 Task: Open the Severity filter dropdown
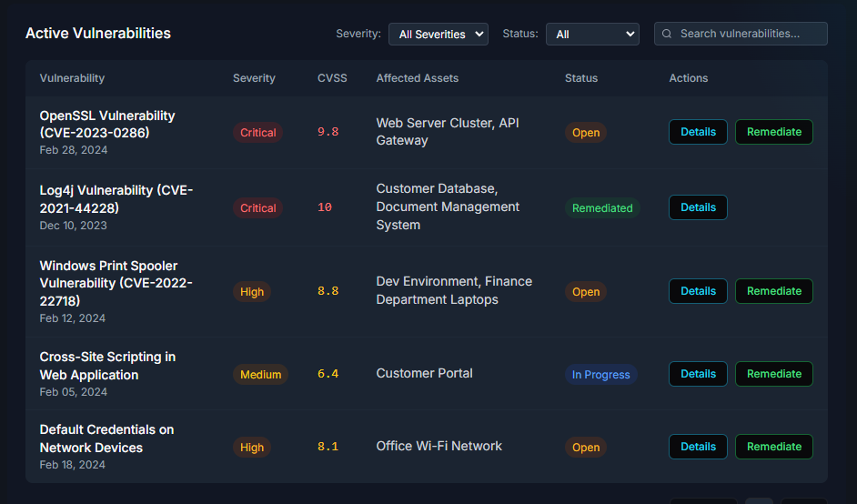coord(438,34)
